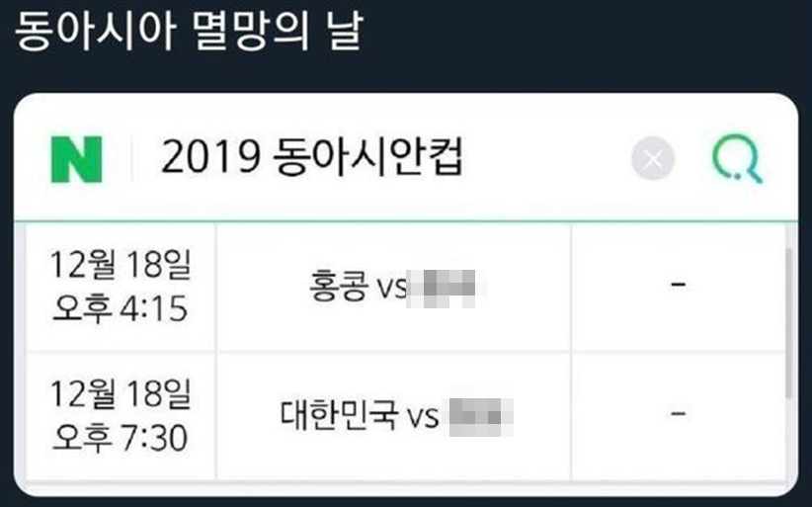Select the 대한민국 team name

(339, 414)
